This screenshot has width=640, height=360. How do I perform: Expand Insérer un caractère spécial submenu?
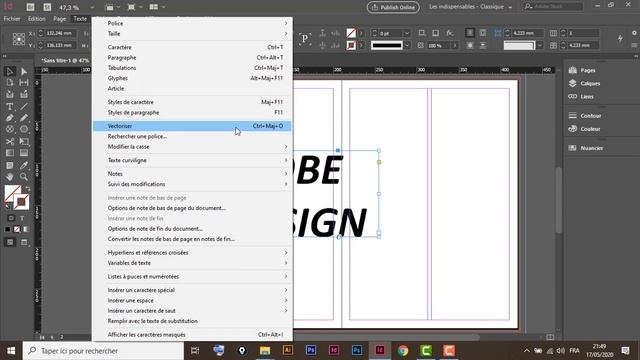[x=192, y=290]
